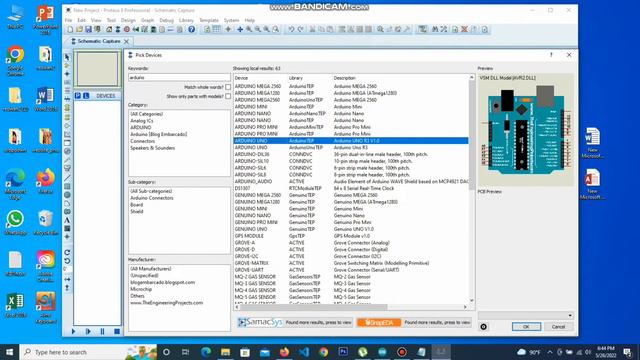Select the MQ-2 GAS SENSOR row
This screenshot has height=360, width=640.
click(x=351, y=277)
